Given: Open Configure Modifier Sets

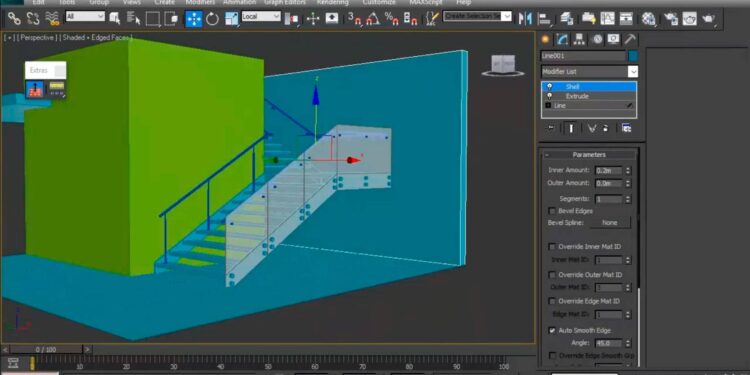Looking at the screenshot, I should [626, 128].
